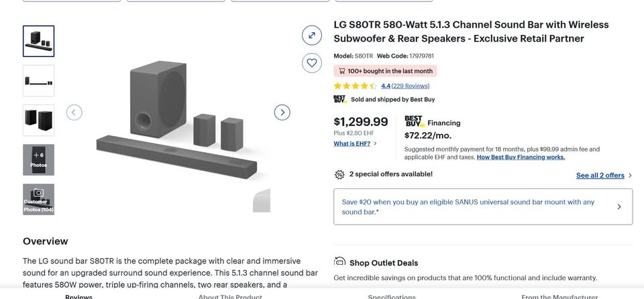644x299 pixels.
Task: Show the next product image
Action: pyautogui.click(x=282, y=112)
